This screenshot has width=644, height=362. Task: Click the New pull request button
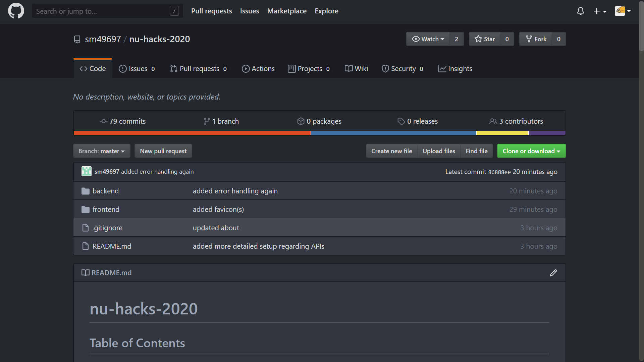click(163, 151)
